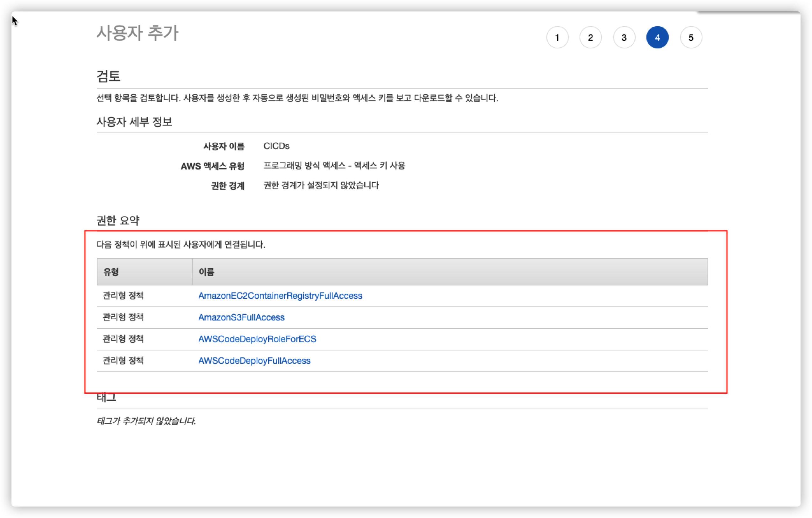Click the 검토 section heading
Image resolution: width=812 pixels, height=518 pixels.
(x=108, y=76)
